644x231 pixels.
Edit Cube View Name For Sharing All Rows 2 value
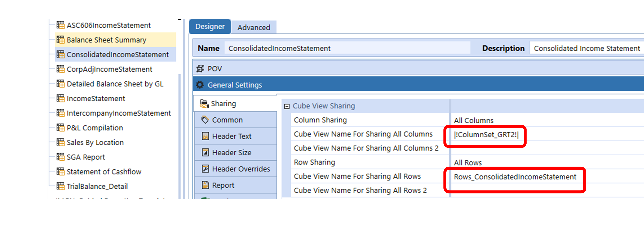(547, 190)
